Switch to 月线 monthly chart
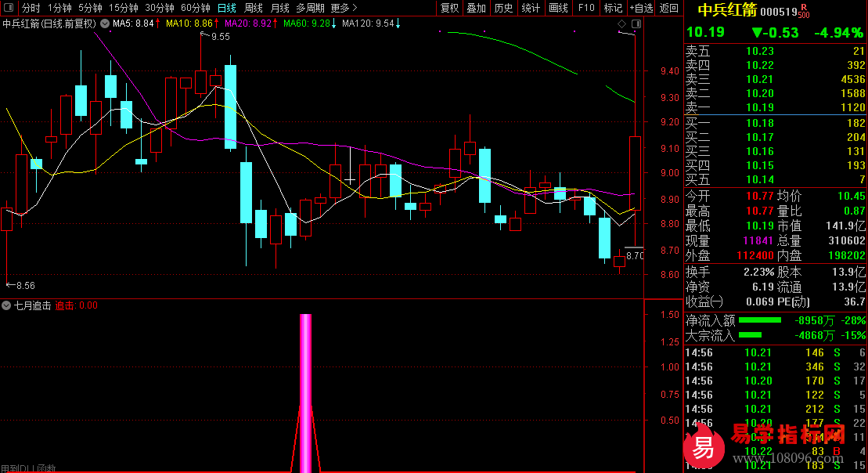The height and width of the screenshot is (473, 868). coord(280,8)
